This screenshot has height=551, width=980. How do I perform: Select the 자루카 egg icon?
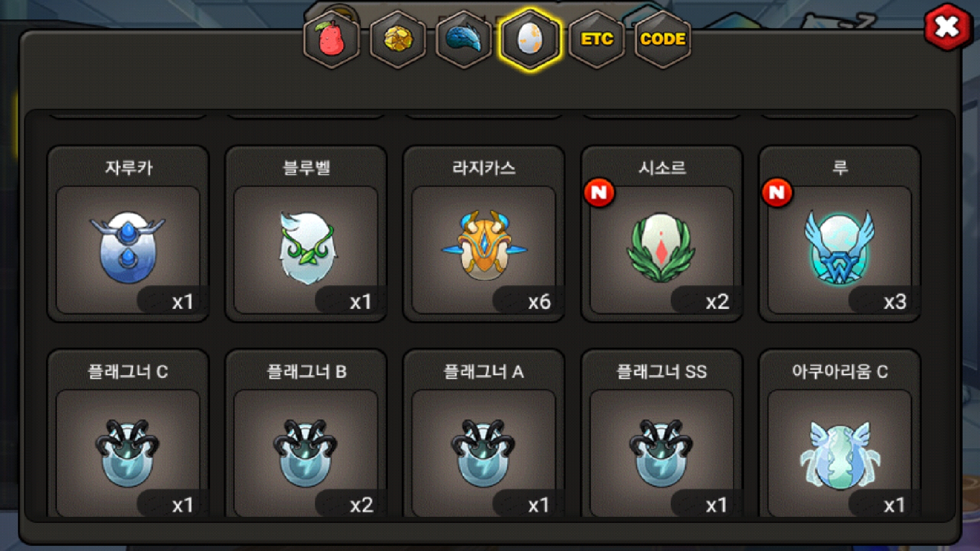128,247
